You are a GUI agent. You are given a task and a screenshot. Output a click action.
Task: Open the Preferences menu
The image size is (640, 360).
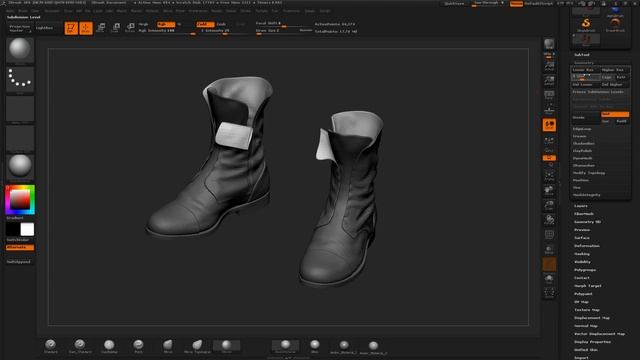tap(198, 11)
